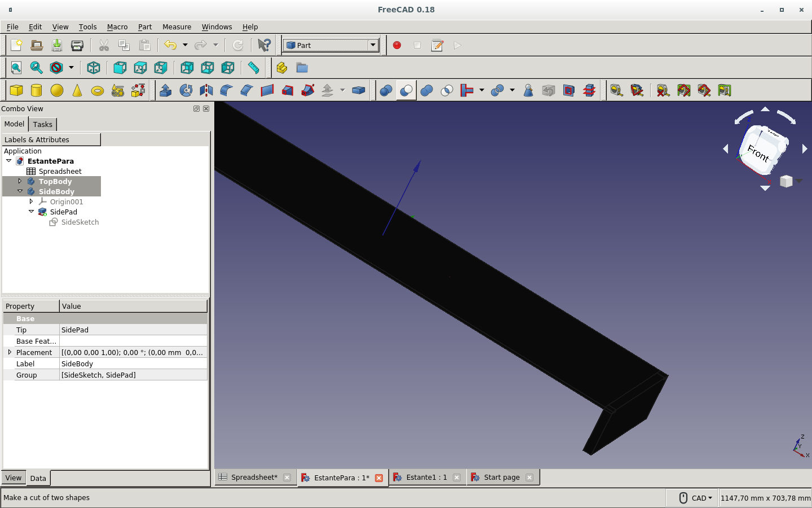Open the Join tools dropdown arrow
Screen dimensions: 812x508
pyautogui.click(x=482, y=90)
